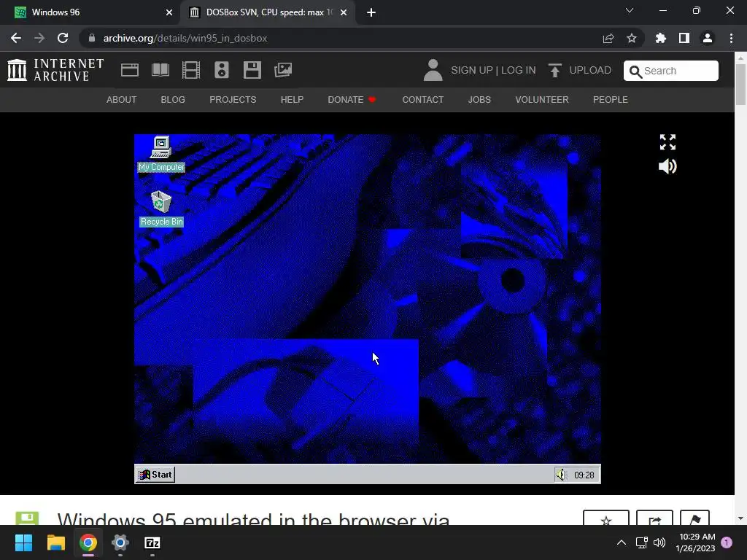The height and width of the screenshot is (560, 747).
Task: Select the Recycle Bin desktop icon
Action: click(161, 209)
